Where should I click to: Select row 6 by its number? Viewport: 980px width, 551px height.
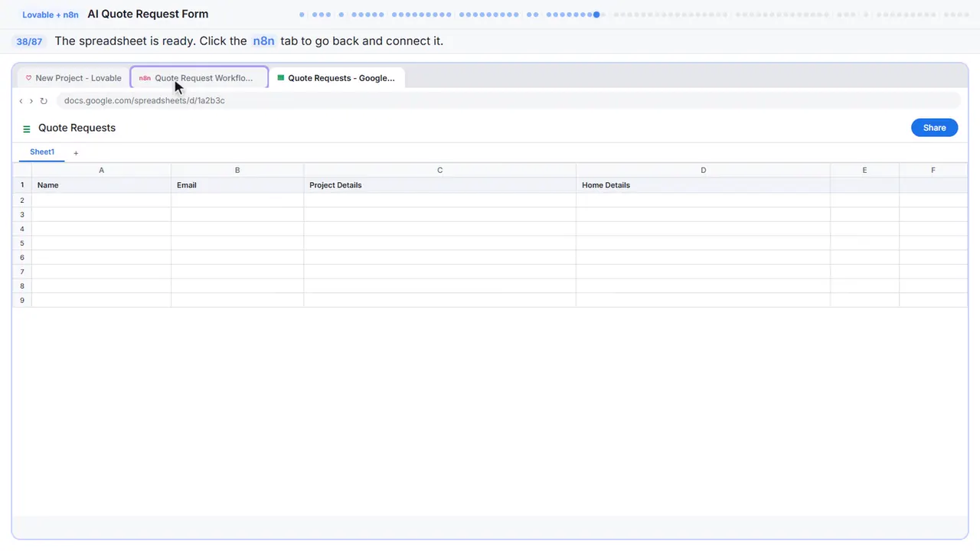coord(22,257)
